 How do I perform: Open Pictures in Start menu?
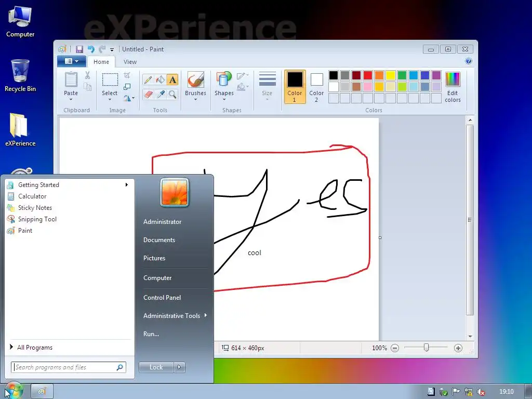pyautogui.click(x=154, y=258)
